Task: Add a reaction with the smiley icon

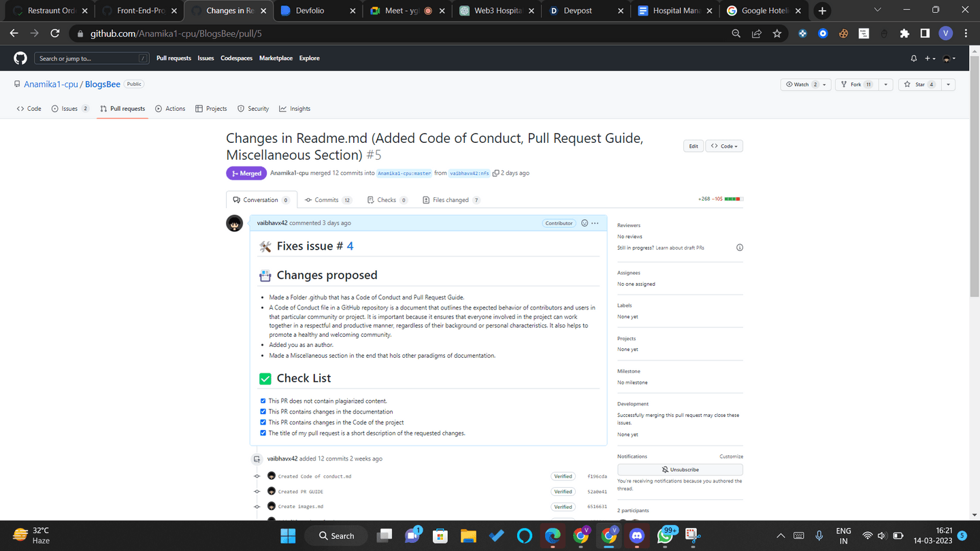Action: pyautogui.click(x=584, y=223)
